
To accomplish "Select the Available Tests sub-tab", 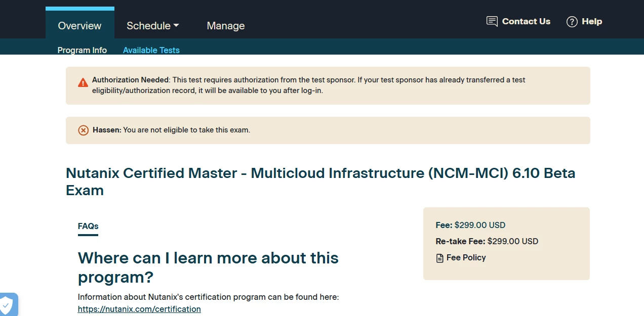I will [151, 50].
